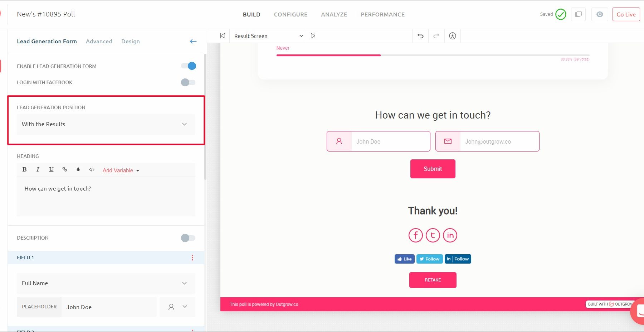Click the accessibility icon in toolbar
Screen dimensions: 644x332
[x=453, y=36]
